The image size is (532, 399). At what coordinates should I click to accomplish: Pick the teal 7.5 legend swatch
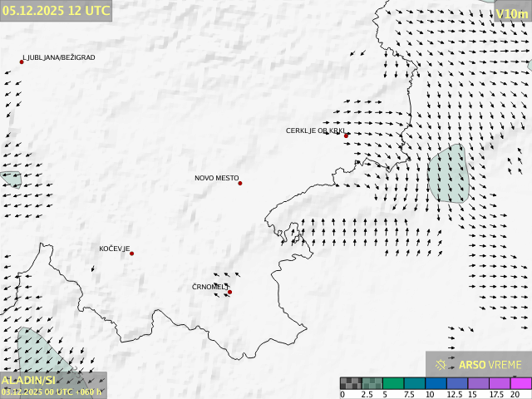click(x=416, y=383)
